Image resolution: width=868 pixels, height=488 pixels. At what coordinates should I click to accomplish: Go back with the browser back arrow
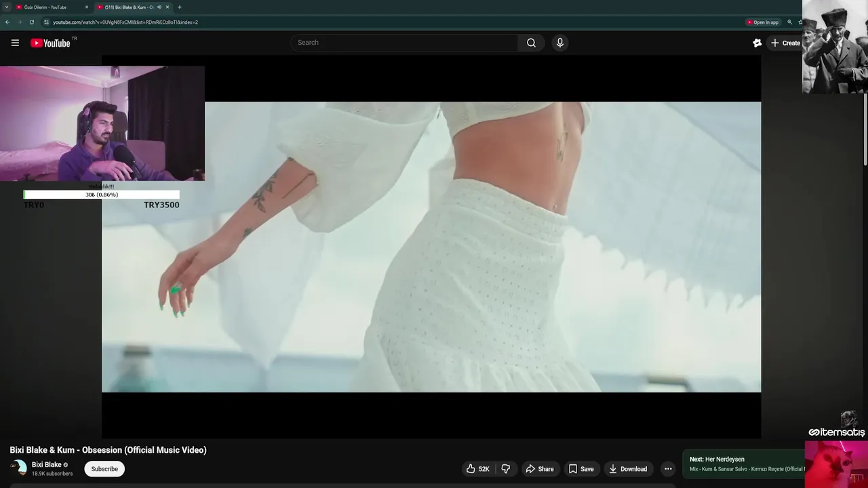(x=7, y=22)
